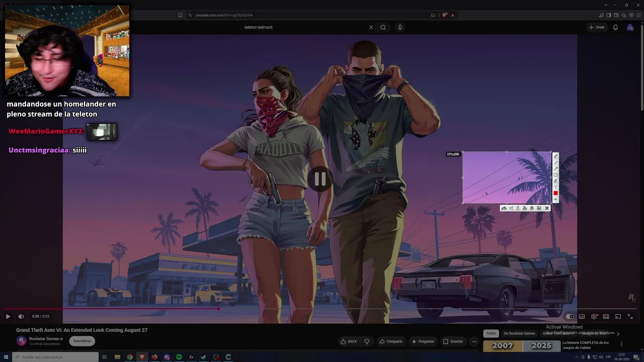The height and width of the screenshot is (362, 644).
Task: Share the screenshot on social networks
Action: point(511,208)
